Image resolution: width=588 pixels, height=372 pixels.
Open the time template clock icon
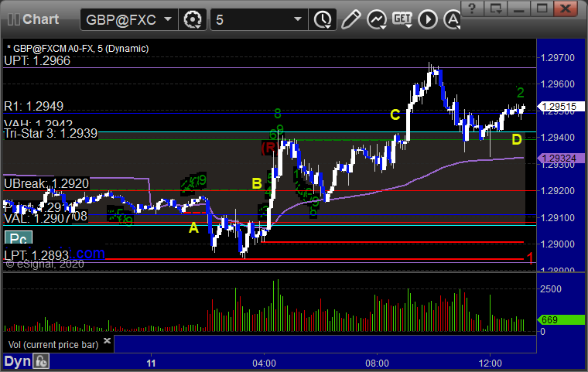click(x=323, y=19)
